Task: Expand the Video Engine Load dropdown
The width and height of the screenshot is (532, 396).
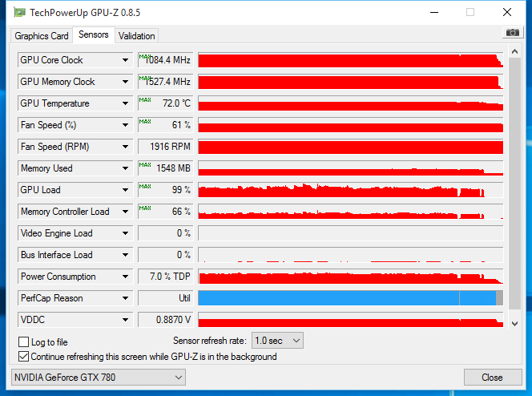Action: (x=125, y=233)
